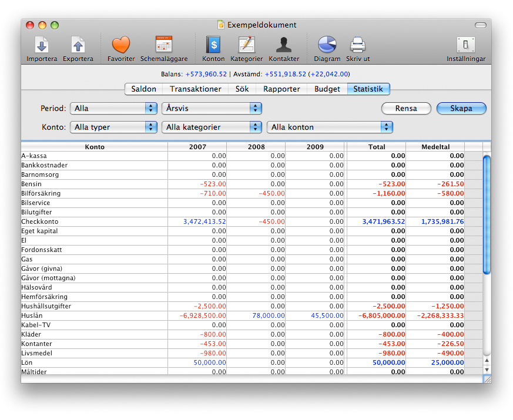513x420 pixels.
Task: Switch to the Transaktioner tab
Action: click(x=196, y=89)
